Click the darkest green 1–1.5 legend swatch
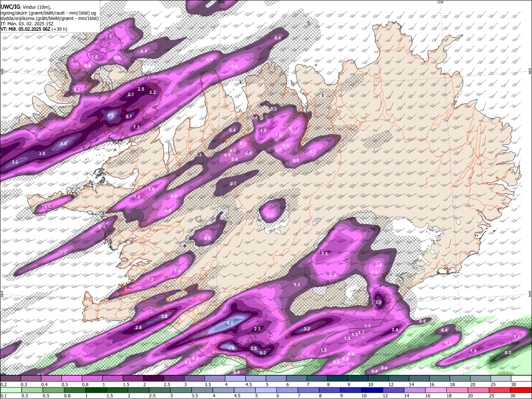The width and height of the screenshot is (532, 399). pos(96,390)
